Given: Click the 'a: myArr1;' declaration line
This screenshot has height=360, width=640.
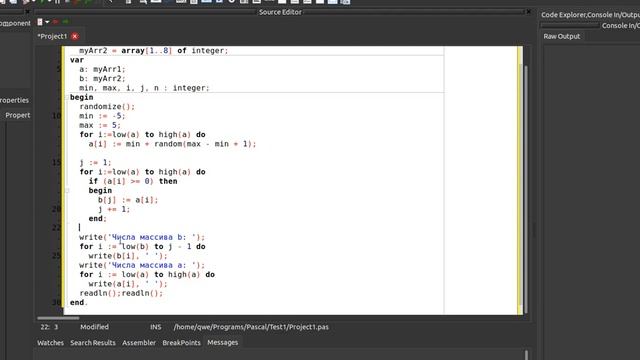Looking at the screenshot, I should (102, 69).
